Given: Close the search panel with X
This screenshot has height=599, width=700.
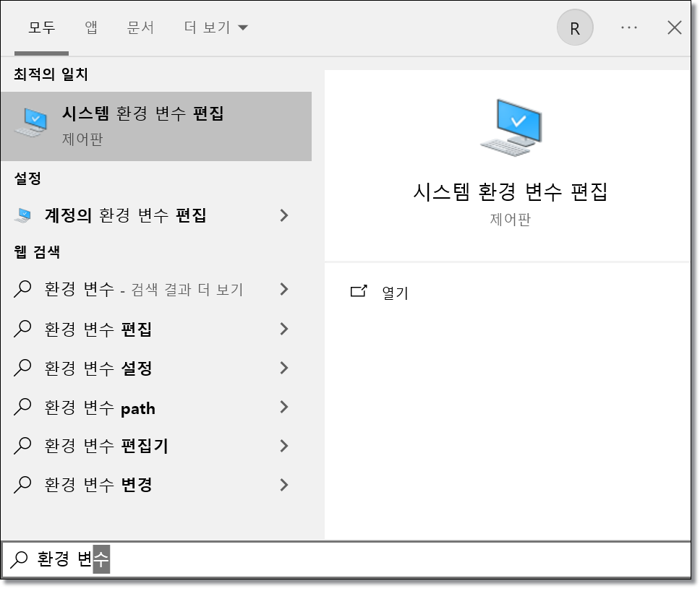Looking at the screenshot, I should [674, 27].
